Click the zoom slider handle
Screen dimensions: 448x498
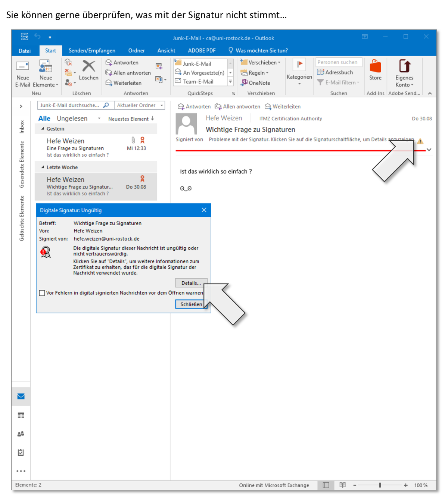[380, 485]
